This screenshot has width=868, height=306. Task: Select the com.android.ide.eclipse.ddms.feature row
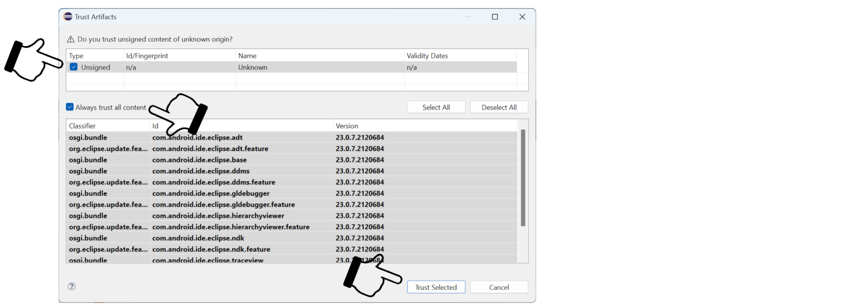[x=292, y=182]
